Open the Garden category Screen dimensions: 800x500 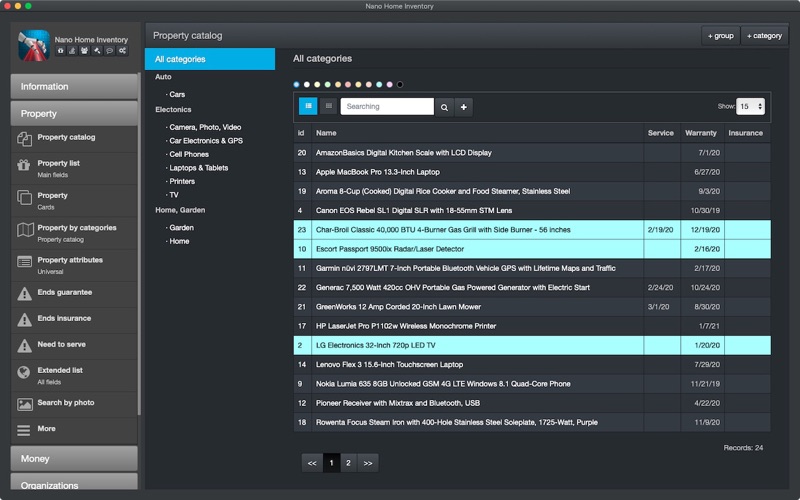tap(182, 228)
